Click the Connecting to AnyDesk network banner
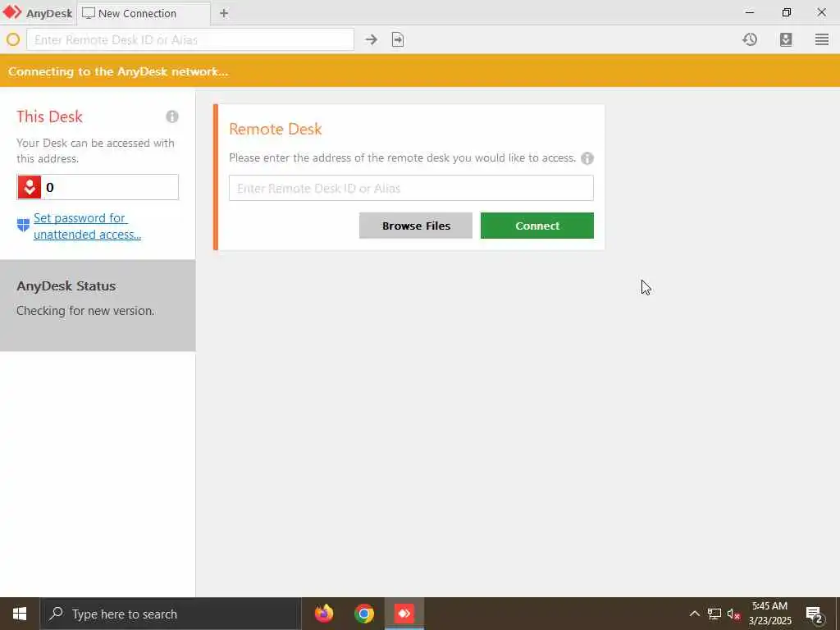Image resolution: width=840 pixels, height=630 pixels. tap(420, 71)
